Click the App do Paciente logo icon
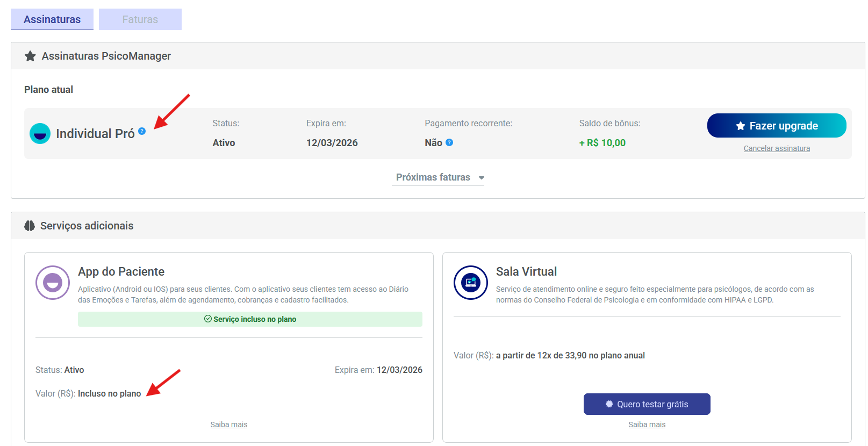This screenshot has height=446, width=868. pyautogui.click(x=53, y=283)
